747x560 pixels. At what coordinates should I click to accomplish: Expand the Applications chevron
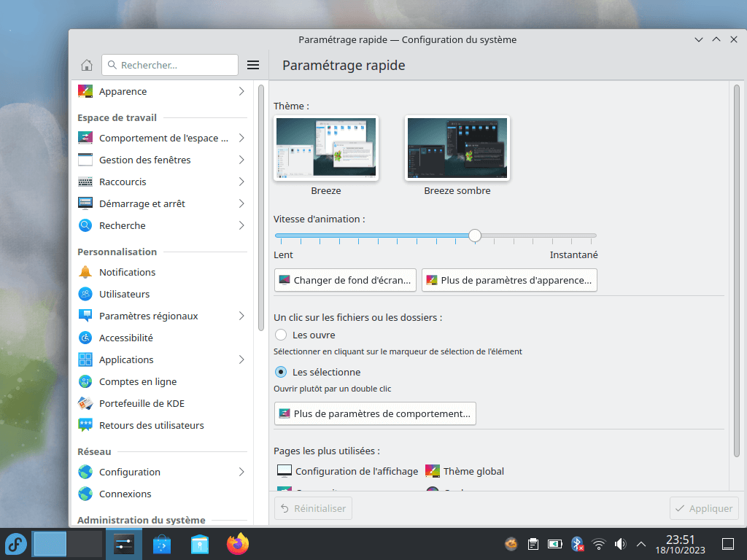[241, 360]
